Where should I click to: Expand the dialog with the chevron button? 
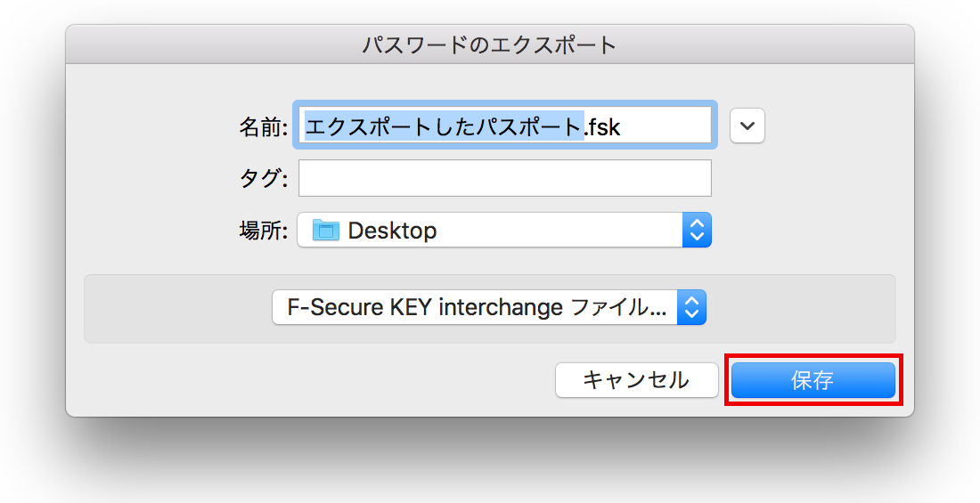pyautogui.click(x=747, y=126)
